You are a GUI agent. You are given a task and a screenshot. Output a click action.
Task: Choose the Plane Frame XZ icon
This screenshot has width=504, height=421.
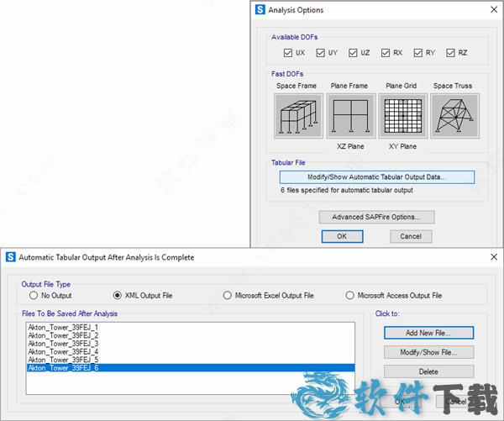pyautogui.click(x=350, y=115)
